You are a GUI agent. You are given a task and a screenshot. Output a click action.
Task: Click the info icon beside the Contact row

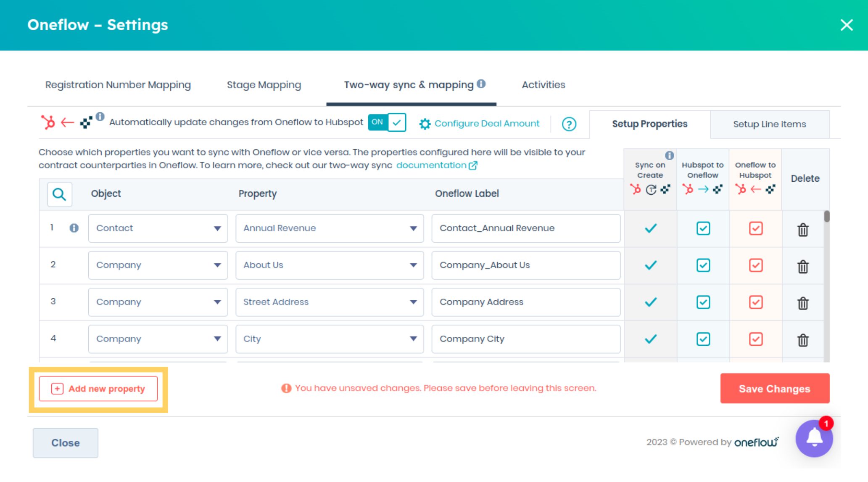pos(74,228)
